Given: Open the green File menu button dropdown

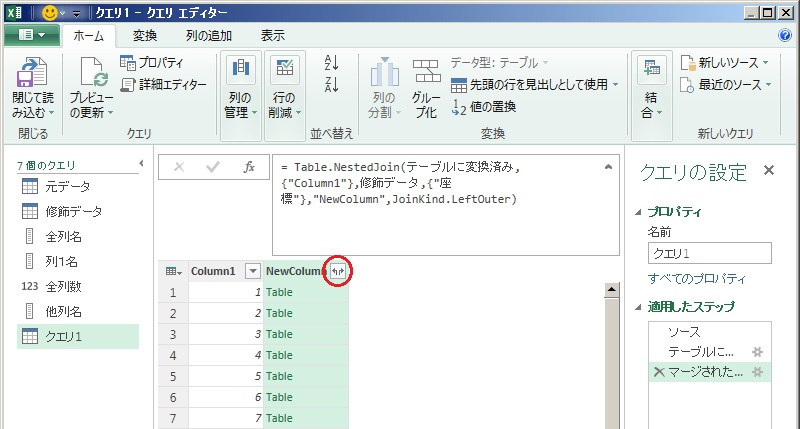Looking at the screenshot, I should click(32, 35).
